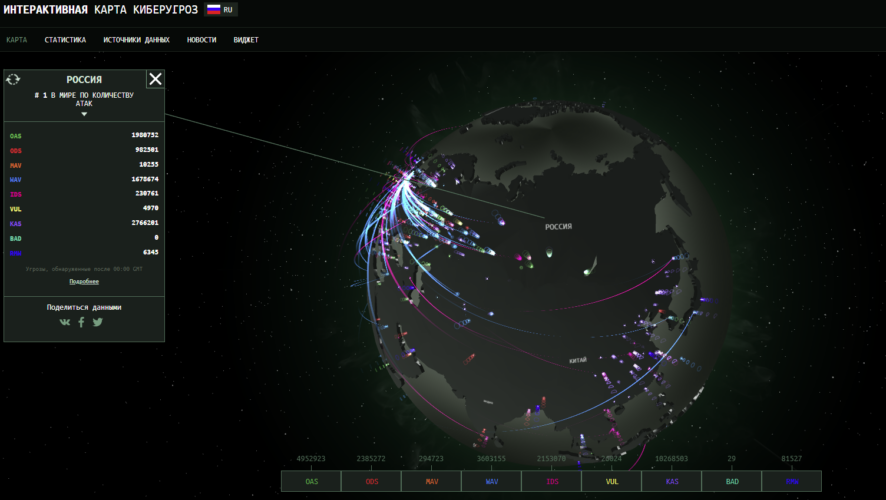
Task: Toggle BAD filter in bottom bar
Action: pos(731,481)
